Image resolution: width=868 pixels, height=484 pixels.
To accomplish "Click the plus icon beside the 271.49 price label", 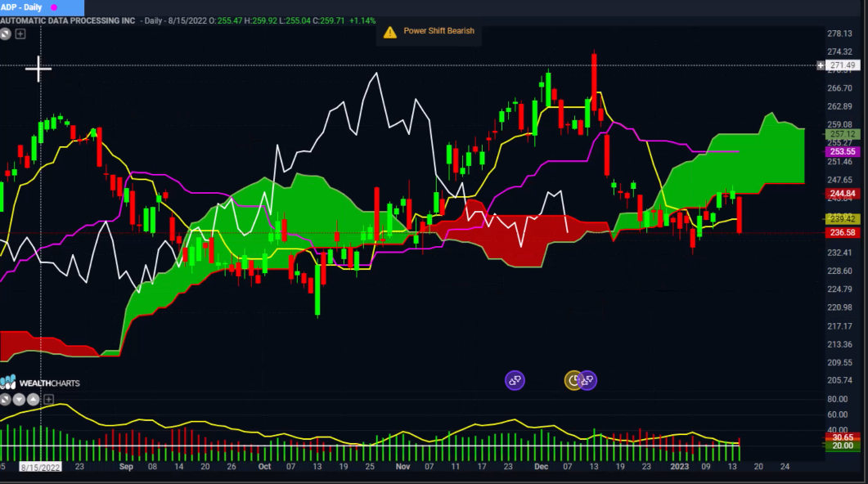I will (821, 65).
